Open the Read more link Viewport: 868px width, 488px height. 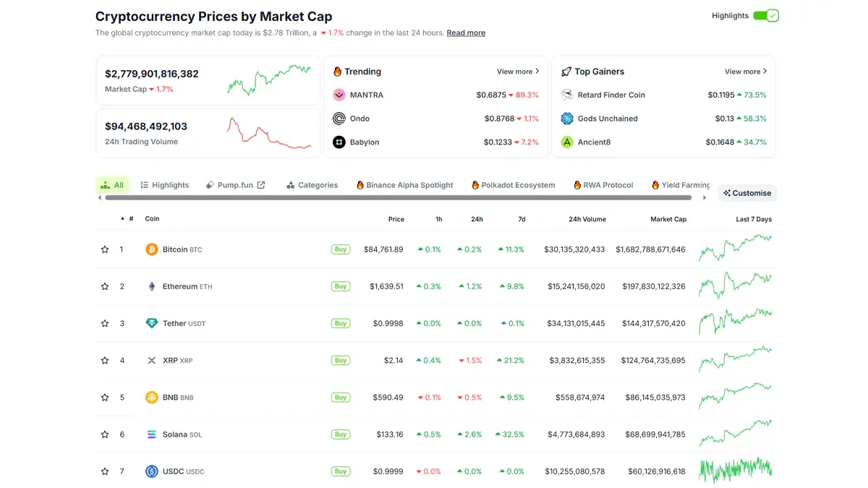point(466,33)
